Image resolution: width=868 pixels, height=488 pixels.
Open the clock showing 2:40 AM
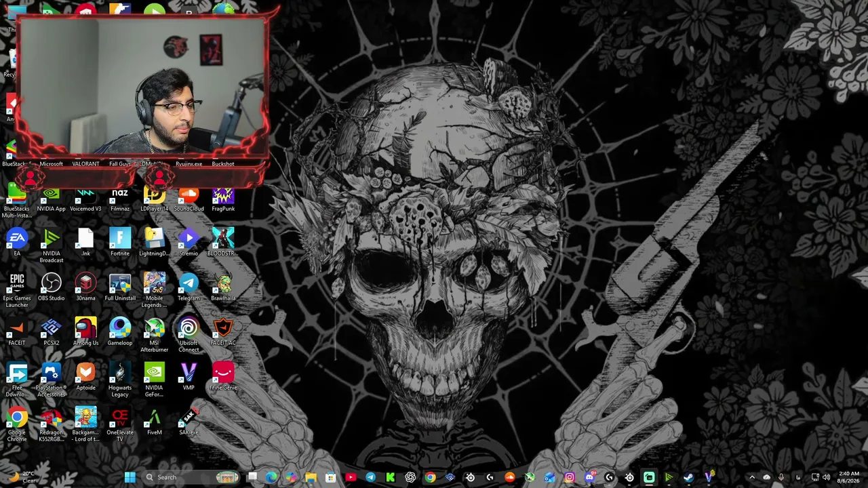(x=848, y=477)
